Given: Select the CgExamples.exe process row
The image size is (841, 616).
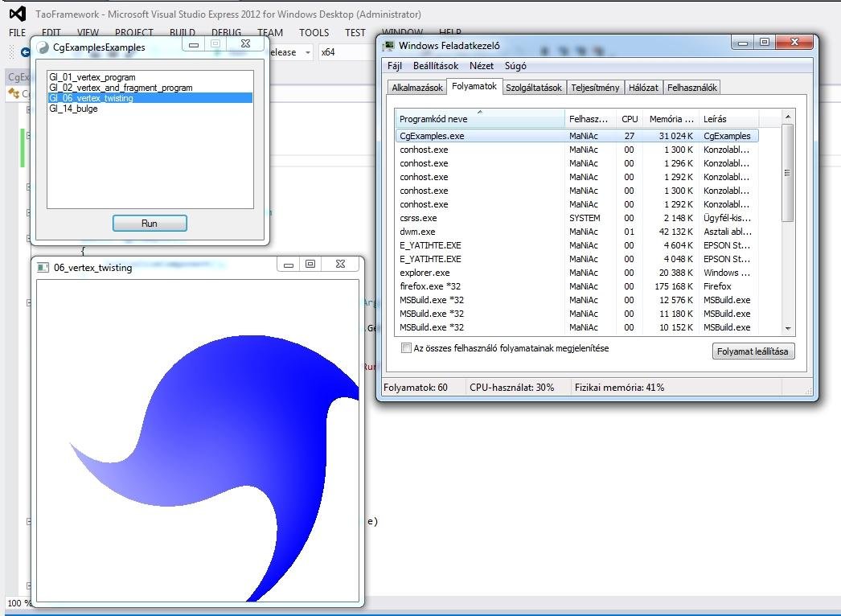Looking at the screenshot, I should pos(577,136).
